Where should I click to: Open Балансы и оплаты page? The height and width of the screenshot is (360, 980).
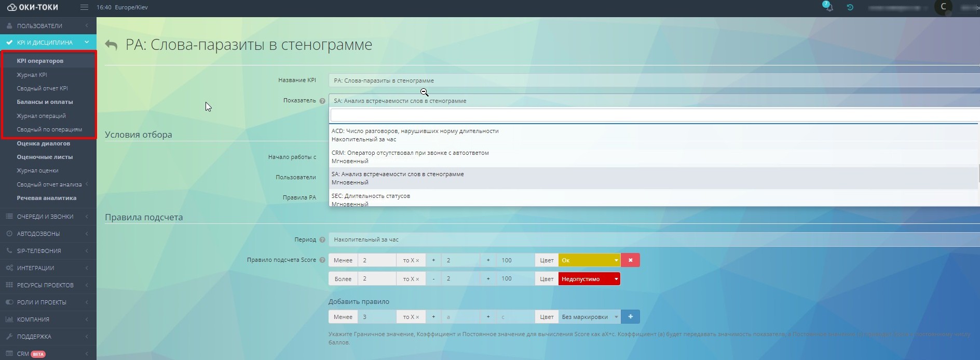pyautogui.click(x=45, y=102)
